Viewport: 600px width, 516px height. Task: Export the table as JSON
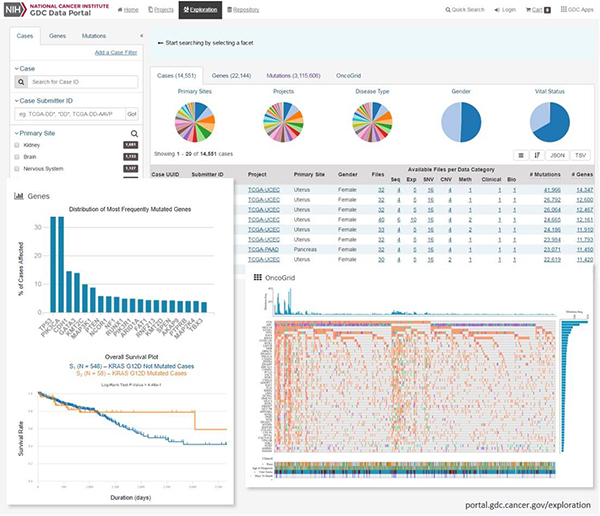(555, 155)
